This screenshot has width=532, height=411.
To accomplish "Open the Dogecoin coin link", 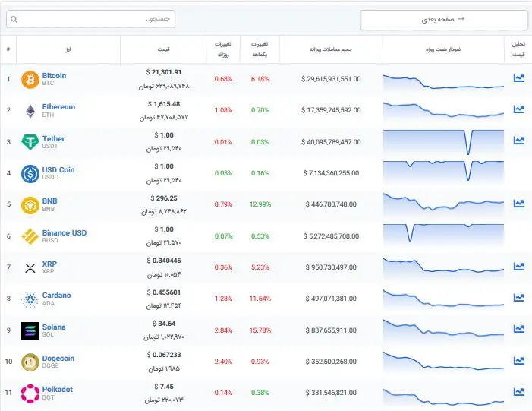I will 58,359.
